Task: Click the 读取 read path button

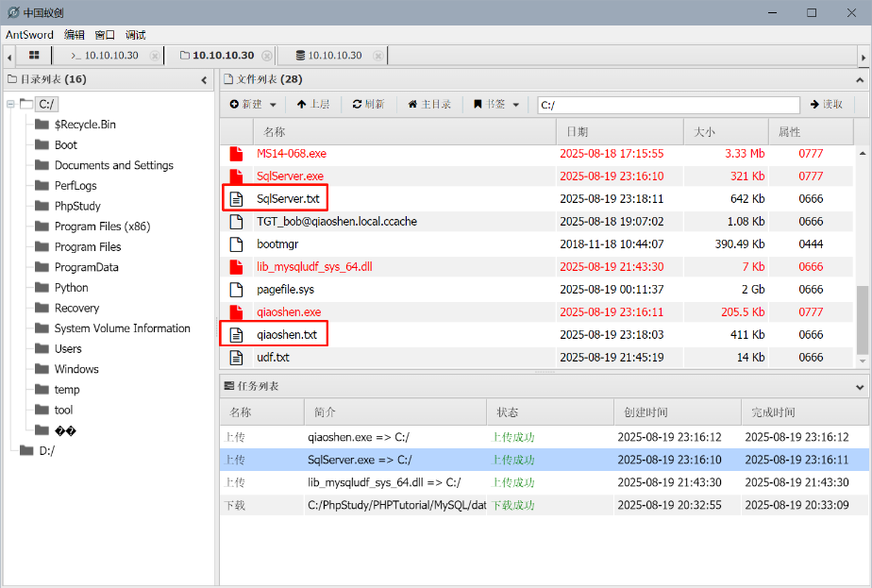Action: pos(827,105)
